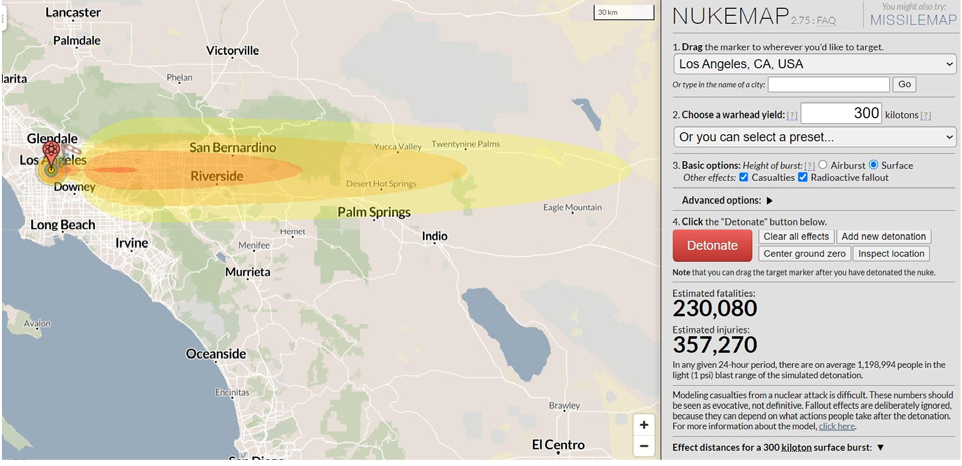Select the Airburst radio option
Image resolution: width=962 pixels, height=466 pixels.
coord(823,165)
